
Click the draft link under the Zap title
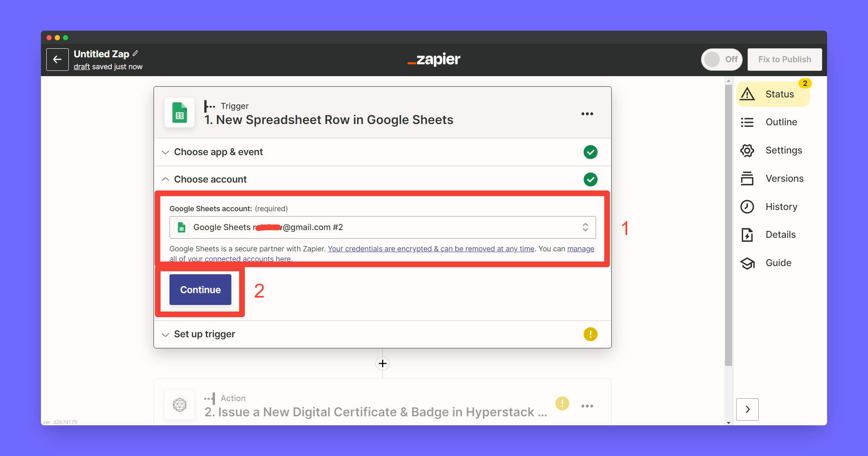(x=81, y=67)
